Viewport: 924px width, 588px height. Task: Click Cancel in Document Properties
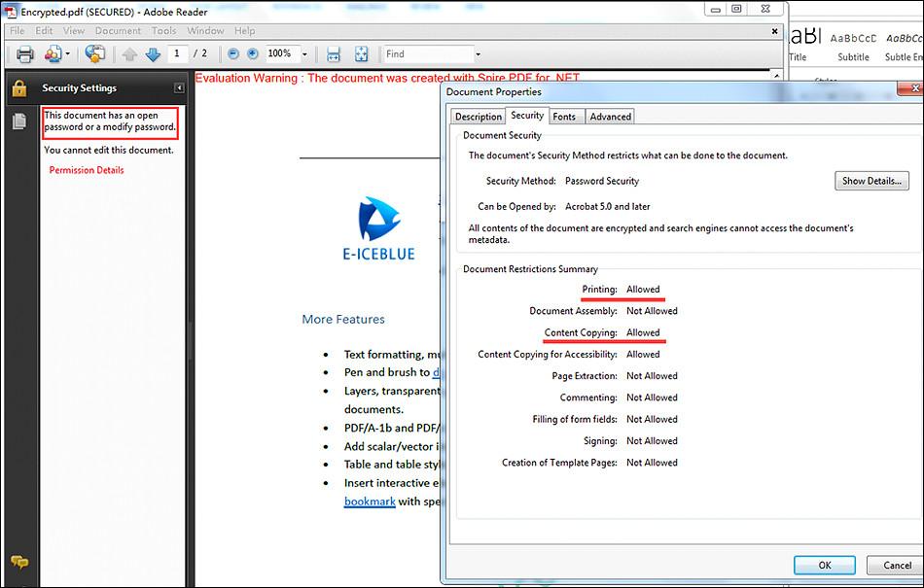[x=897, y=565]
